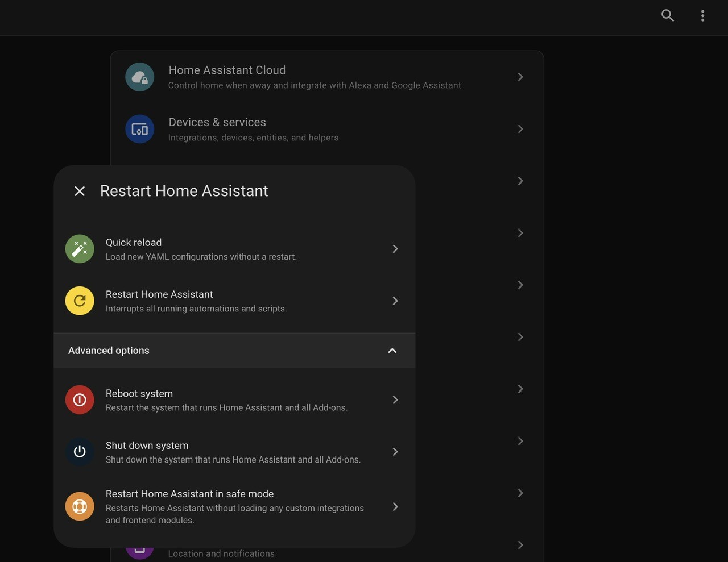The height and width of the screenshot is (562, 728).
Task: Click the Shut down system power icon
Action: click(x=80, y=452)
